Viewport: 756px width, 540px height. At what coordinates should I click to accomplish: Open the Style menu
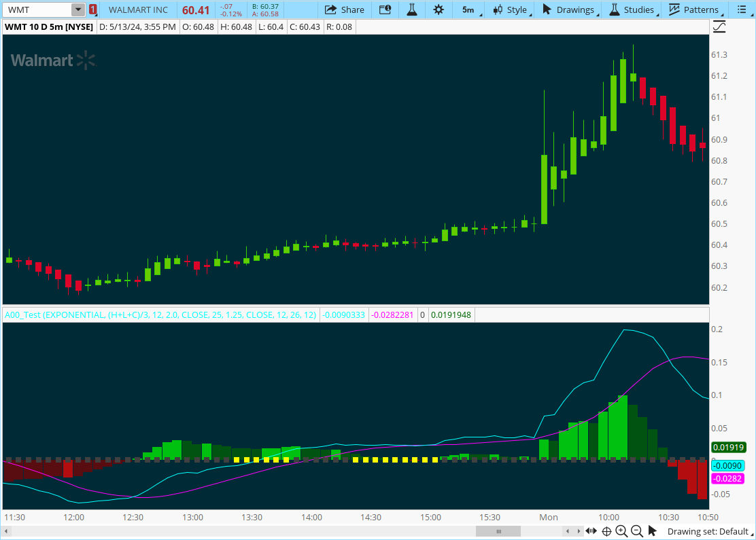click(511, 10)
